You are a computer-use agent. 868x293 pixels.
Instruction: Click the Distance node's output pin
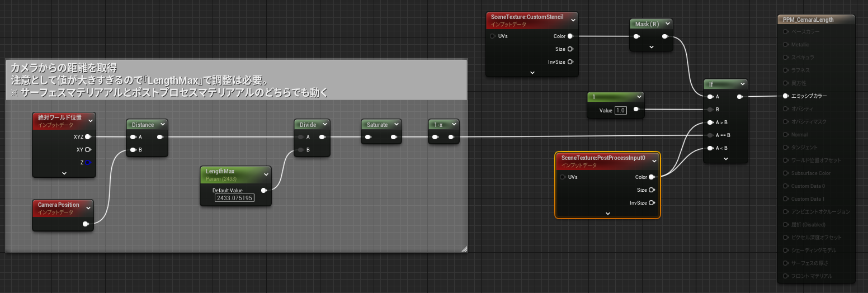[161, 136]
